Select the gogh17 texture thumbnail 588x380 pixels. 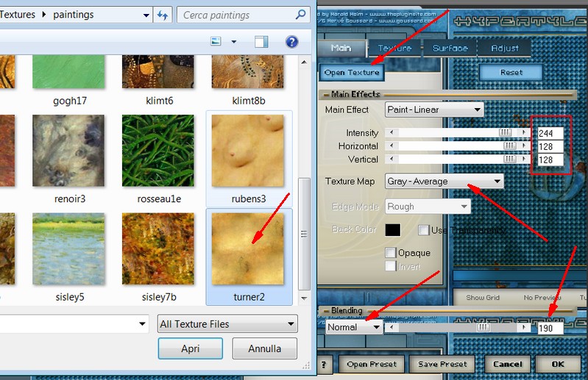pos(68,72)
